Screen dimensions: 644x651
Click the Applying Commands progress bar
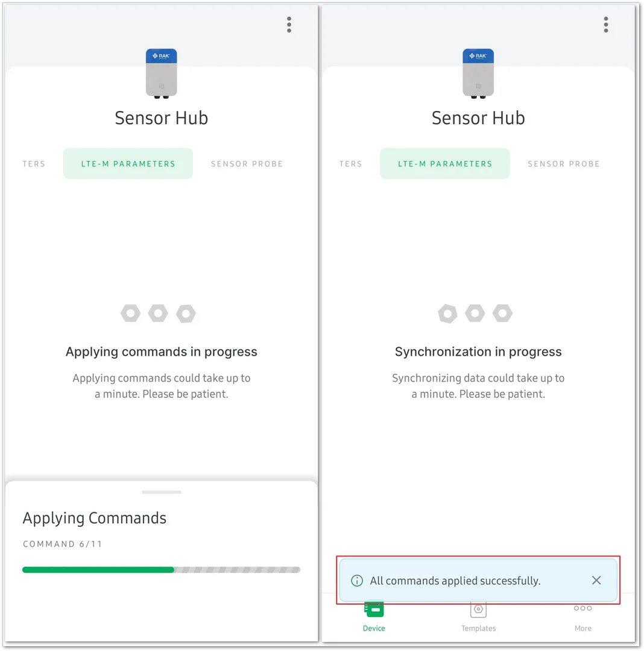pyautogui.click(x=161, y=570)
